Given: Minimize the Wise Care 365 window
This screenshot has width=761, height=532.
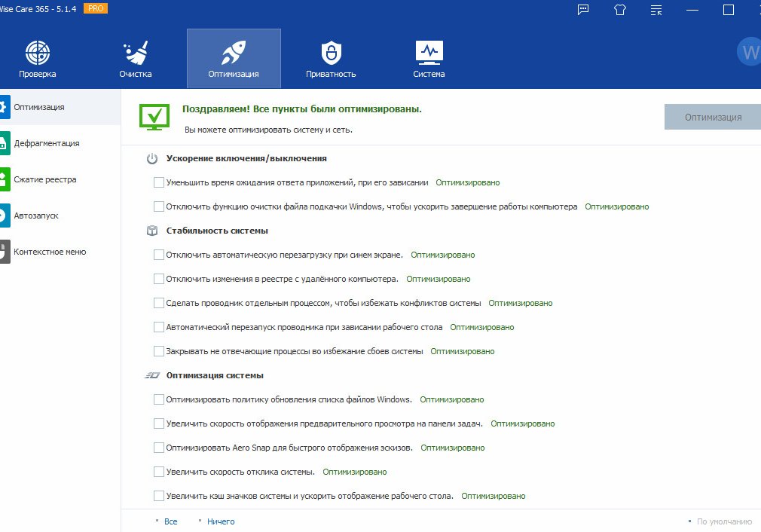Looking at the screenshot, I should click(x=692, y=10).
